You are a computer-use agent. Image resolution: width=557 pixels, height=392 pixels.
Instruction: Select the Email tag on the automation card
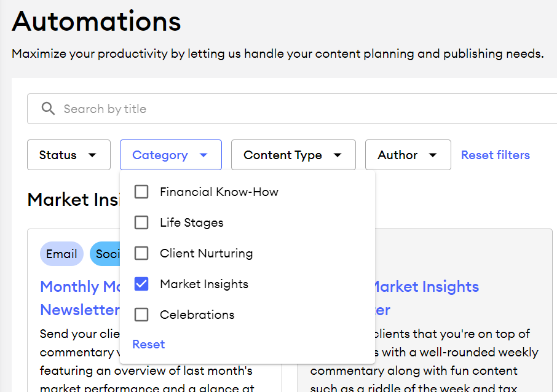pos(61,254)
